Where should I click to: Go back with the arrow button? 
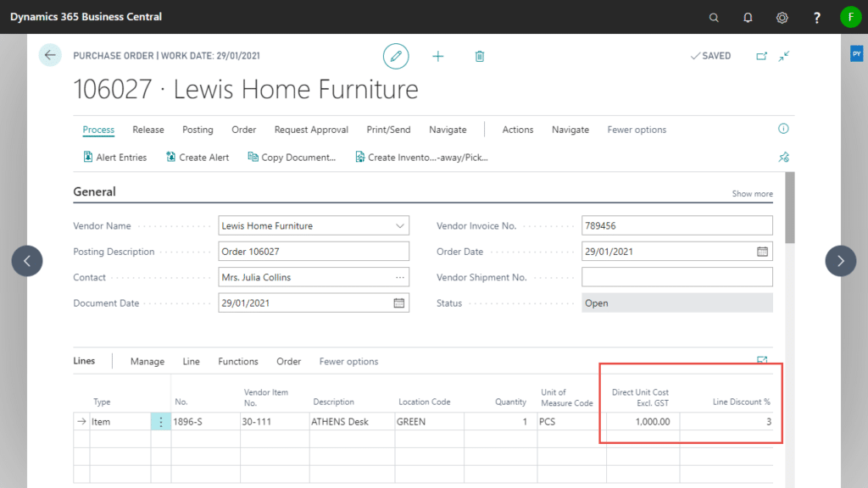point(50,55)
